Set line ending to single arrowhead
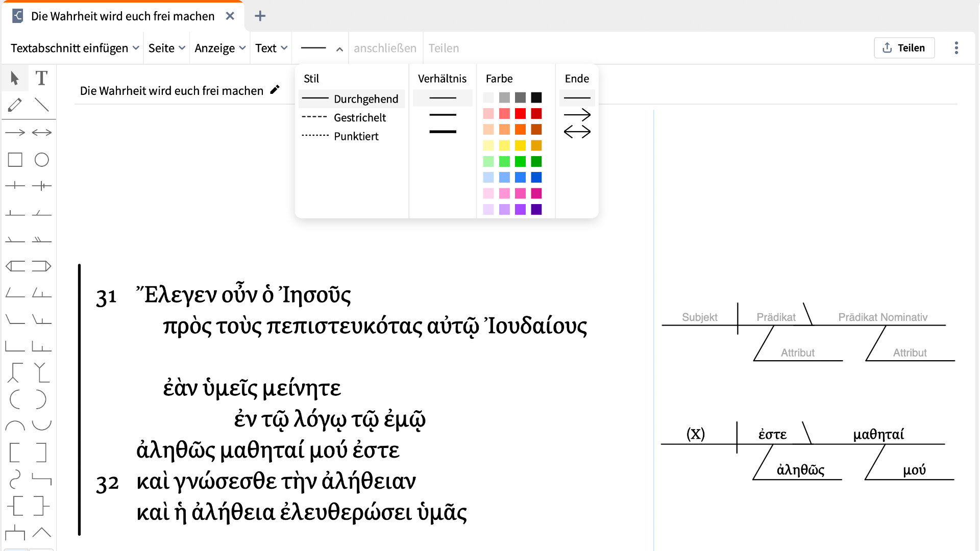 tap(577, 115)
